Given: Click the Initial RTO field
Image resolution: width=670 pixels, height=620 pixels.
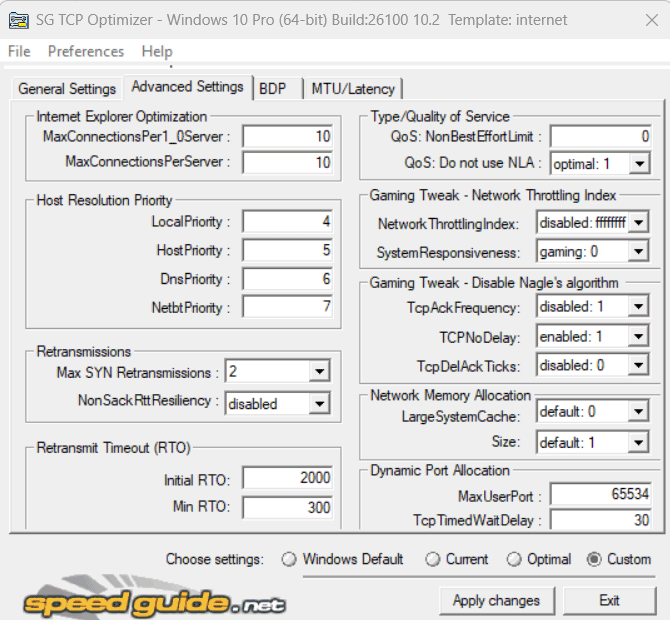Looking at the screenshot, I should point(287,478).
